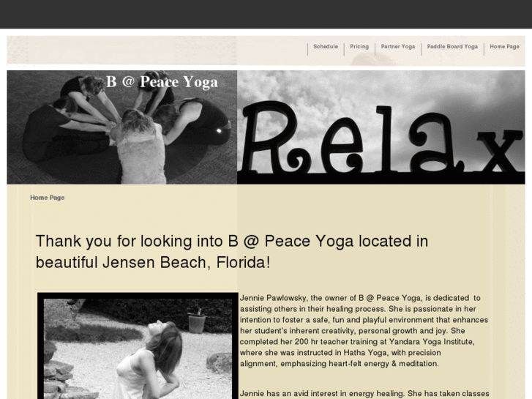Click the letter x in the Relax sign
Screen dimensions: 532x399
[499, 150]
